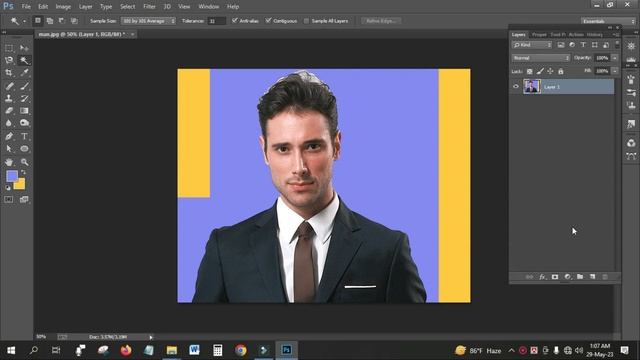Hide Layer 1 with eye icon
Viewport: 640px width, 360px height.
[x=516, y=87]
